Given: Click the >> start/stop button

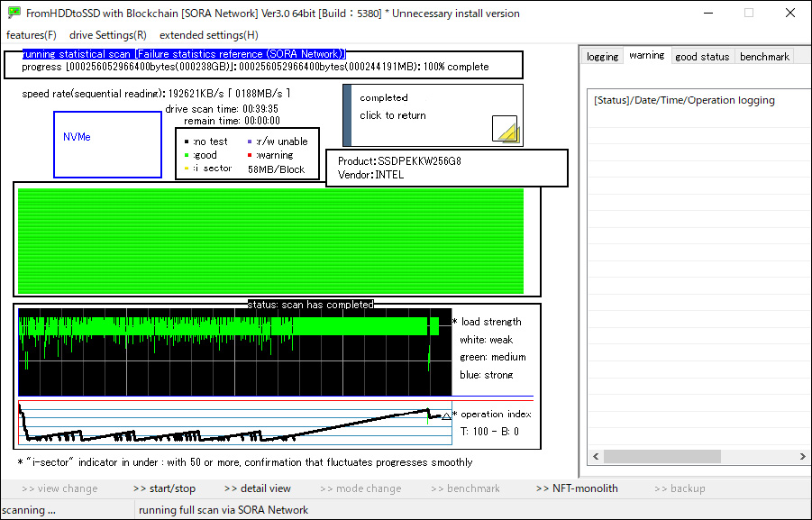Looking at the screenshot, I should [164, 488].
